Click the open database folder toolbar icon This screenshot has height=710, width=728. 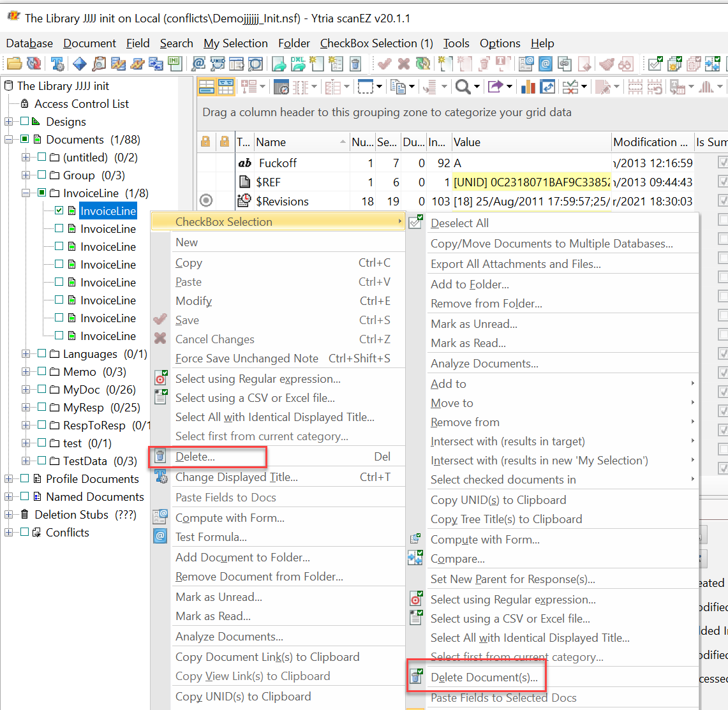(x=14, y=64)
